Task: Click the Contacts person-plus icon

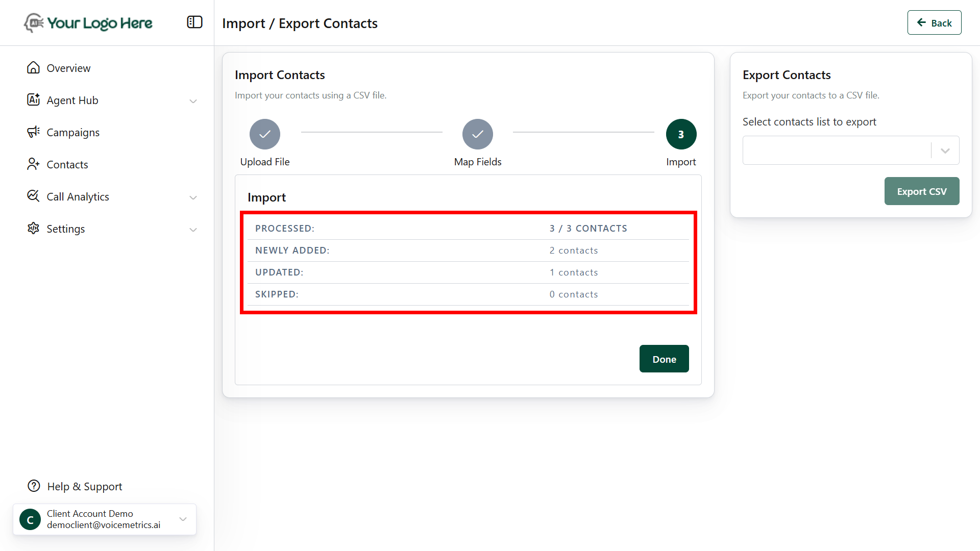Action: (x=33, y=164)
